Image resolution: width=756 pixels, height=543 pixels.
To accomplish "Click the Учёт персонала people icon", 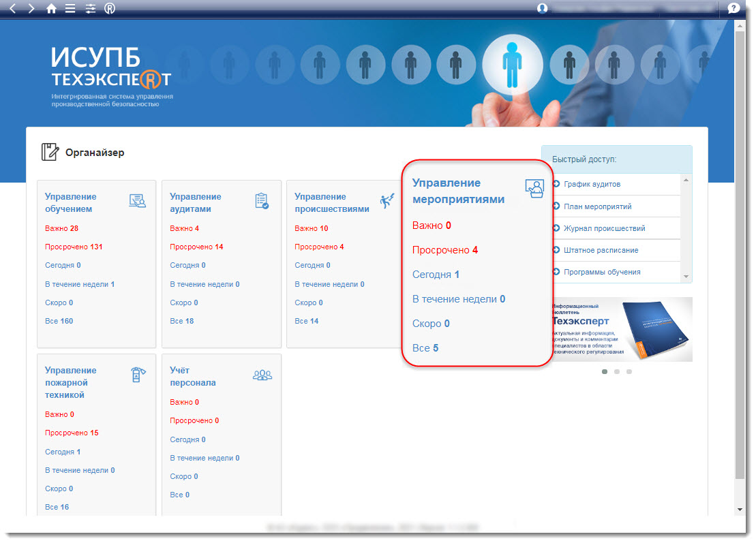I will coord(262,375).
